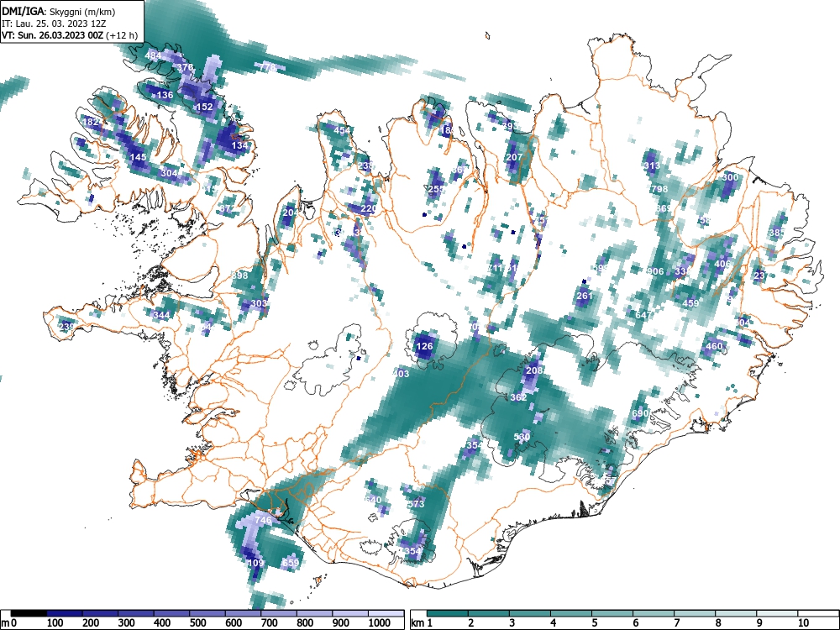
Task: Click the value 778 offshore in the north
Action: click(x=267, y=67)
